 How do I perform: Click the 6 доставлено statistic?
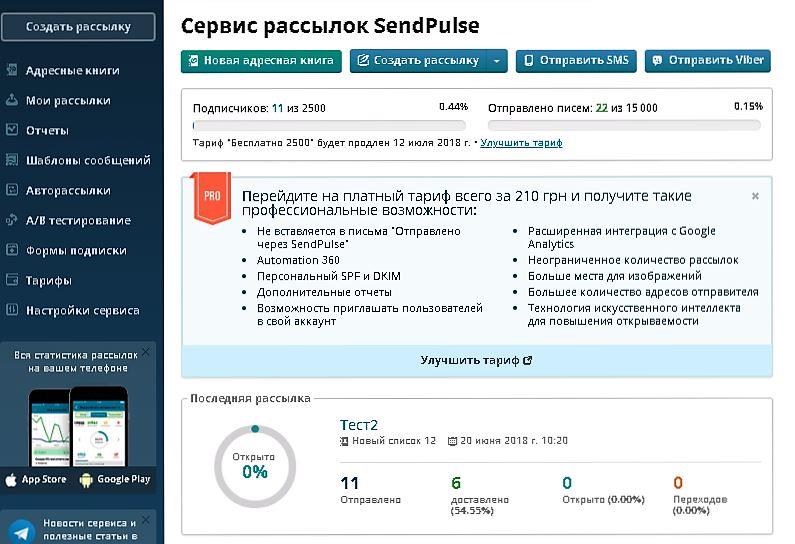pos(479,495)
